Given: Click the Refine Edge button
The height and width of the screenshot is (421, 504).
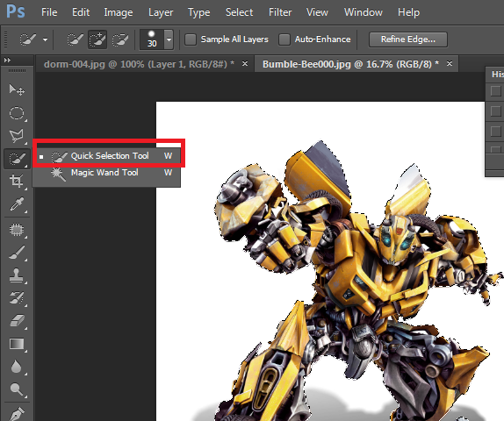Looking at the screenshot, I should click(x=408, y=39).
